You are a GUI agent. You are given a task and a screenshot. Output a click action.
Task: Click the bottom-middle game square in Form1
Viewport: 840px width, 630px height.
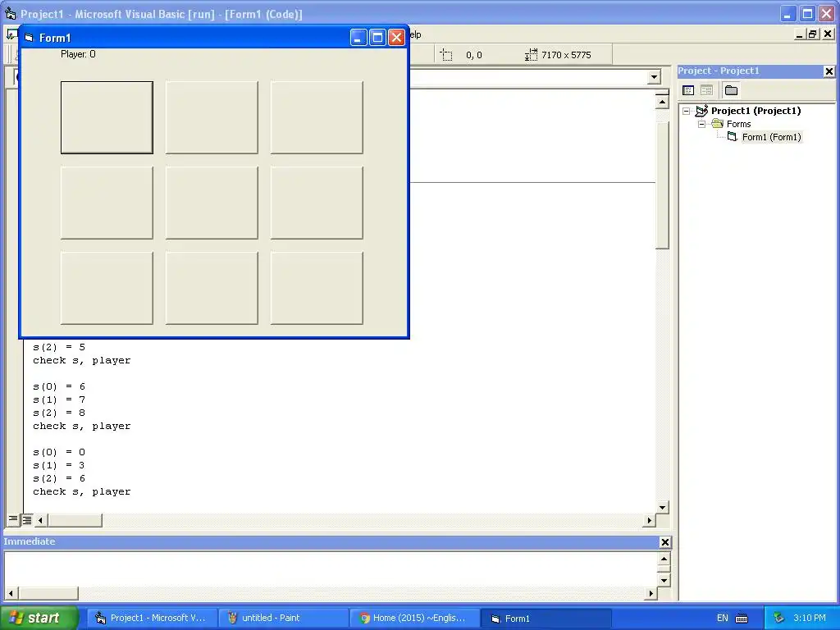212,288
